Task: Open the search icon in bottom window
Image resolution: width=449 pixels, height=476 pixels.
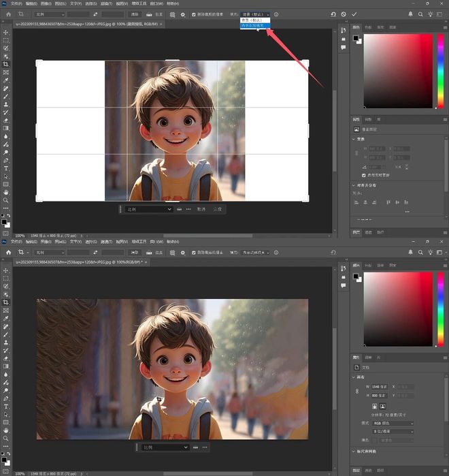Action: [x=420, y=253]
